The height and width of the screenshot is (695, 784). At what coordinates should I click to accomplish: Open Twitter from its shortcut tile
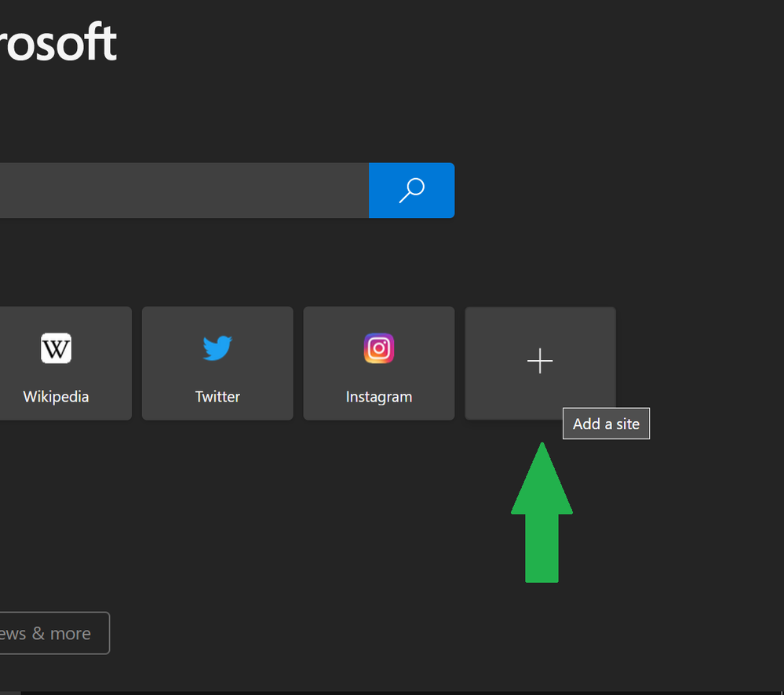point(217,363)
